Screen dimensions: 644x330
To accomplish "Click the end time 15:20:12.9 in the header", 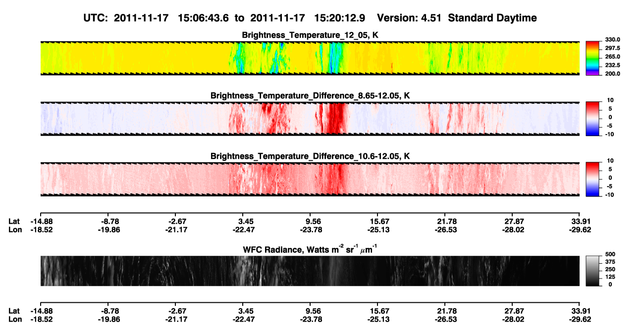I will [x=339, y=18].
